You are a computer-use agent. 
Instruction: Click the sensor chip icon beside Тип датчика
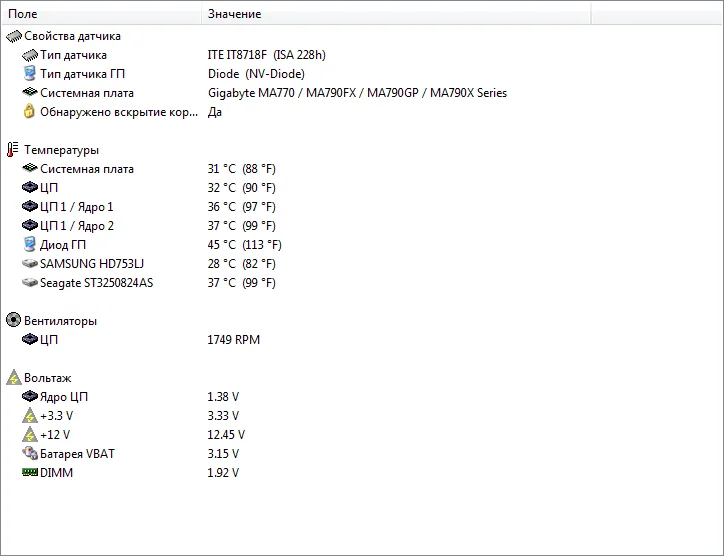[x=30, y=55]
